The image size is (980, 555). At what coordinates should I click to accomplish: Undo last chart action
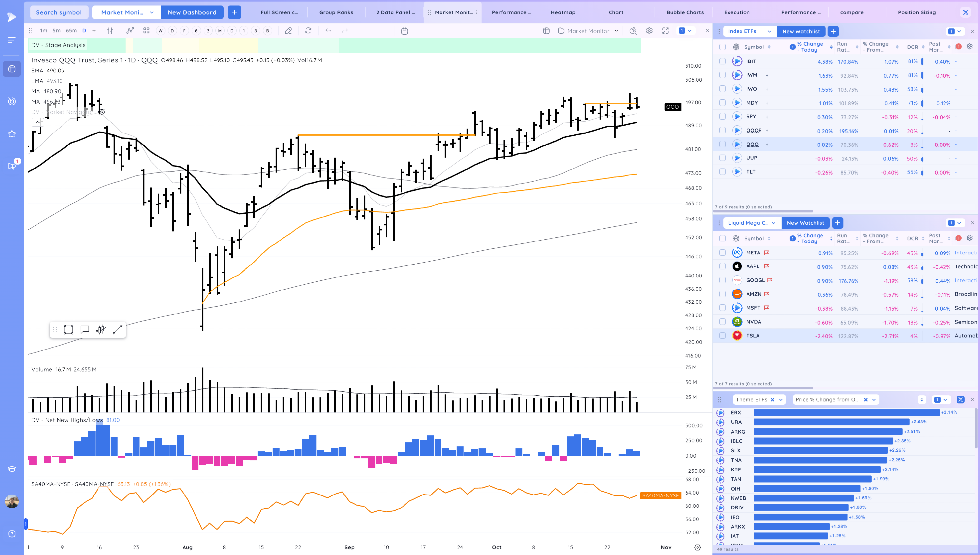[328, 31]
